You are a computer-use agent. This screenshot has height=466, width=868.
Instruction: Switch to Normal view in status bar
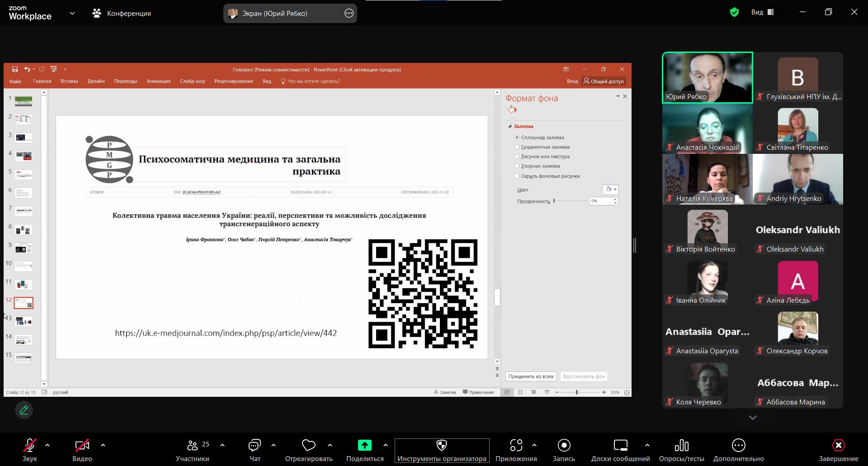(x=507, y=392)
